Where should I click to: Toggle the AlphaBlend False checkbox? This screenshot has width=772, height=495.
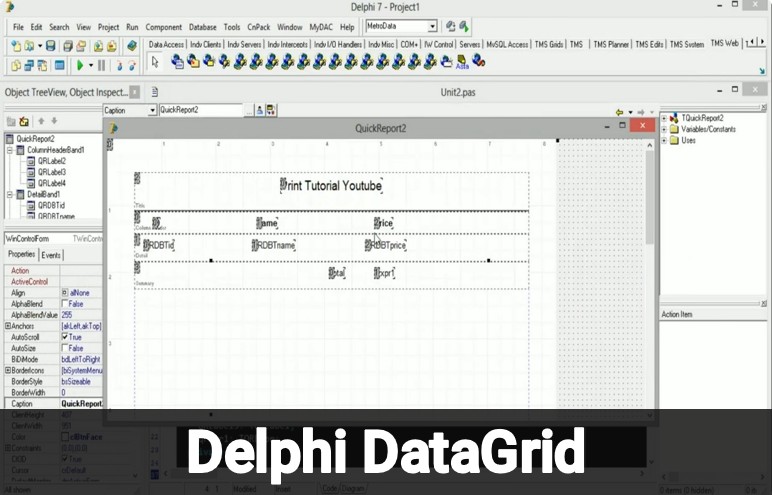point(64,303)
